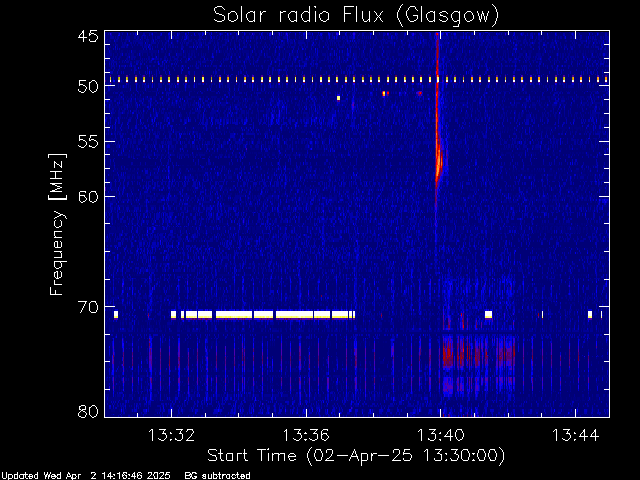Select the 50 MHz axis tick label
640x480 pixels.
(x=88, y=86)
